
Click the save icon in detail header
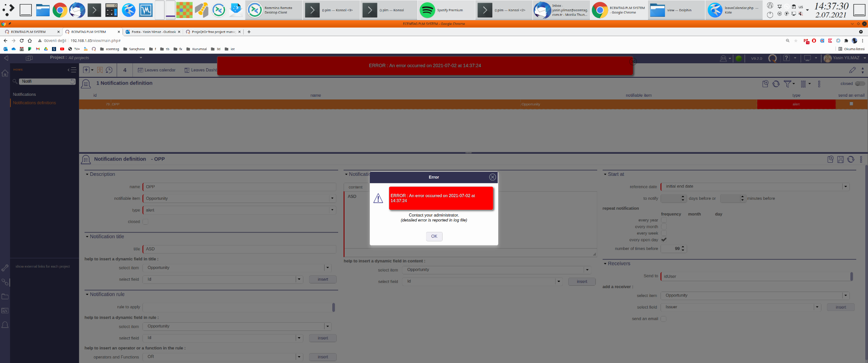point(840,160)
